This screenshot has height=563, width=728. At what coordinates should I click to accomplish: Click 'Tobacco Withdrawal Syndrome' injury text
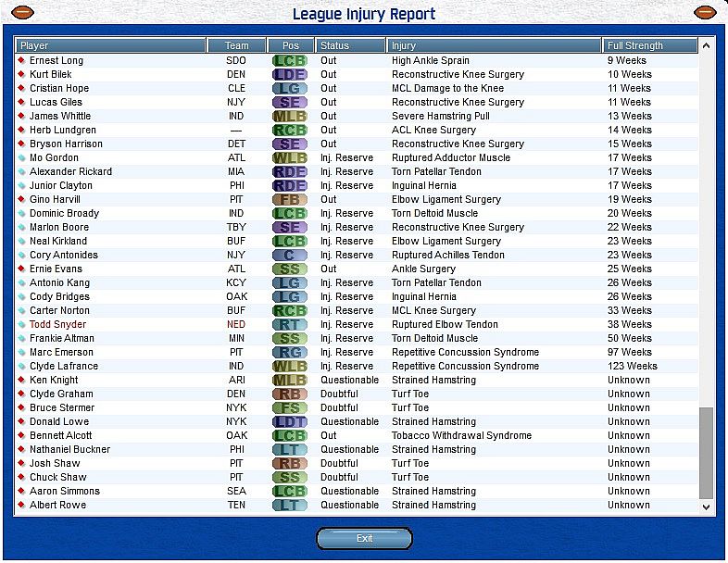(462, 436)
